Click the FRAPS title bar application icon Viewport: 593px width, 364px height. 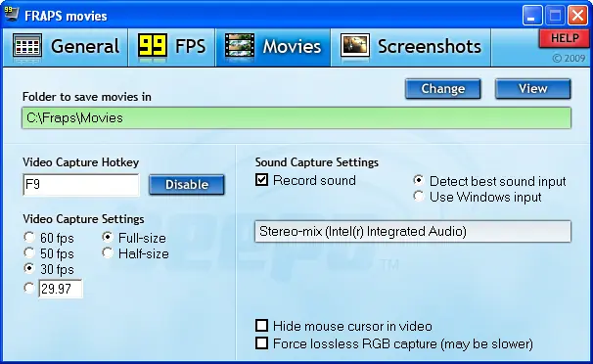[x=11, y=14]
